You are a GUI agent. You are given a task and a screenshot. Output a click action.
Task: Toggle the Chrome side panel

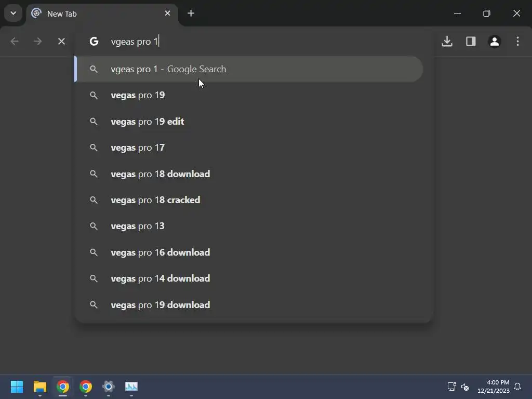(471, 42)
